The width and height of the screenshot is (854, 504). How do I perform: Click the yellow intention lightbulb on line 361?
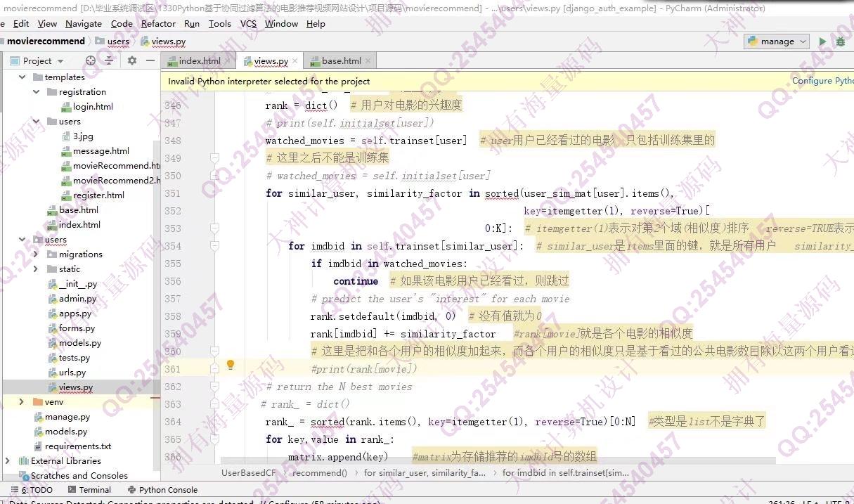tap(230, 366)
